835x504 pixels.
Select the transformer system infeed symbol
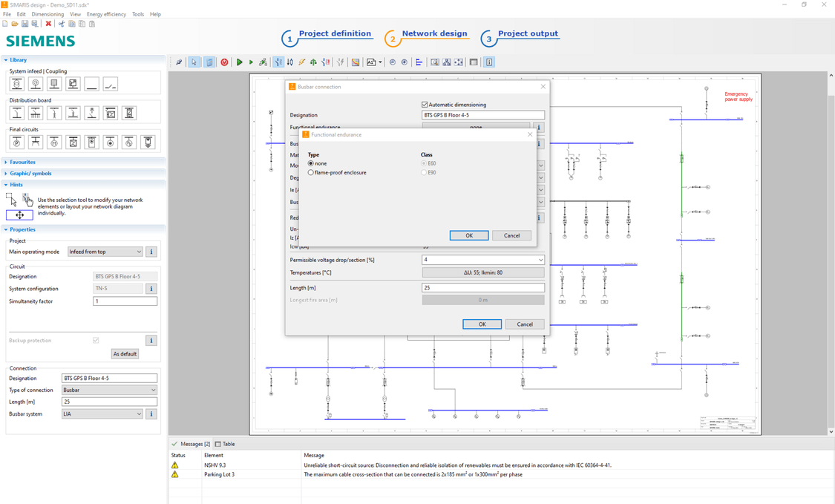[16, 85]
